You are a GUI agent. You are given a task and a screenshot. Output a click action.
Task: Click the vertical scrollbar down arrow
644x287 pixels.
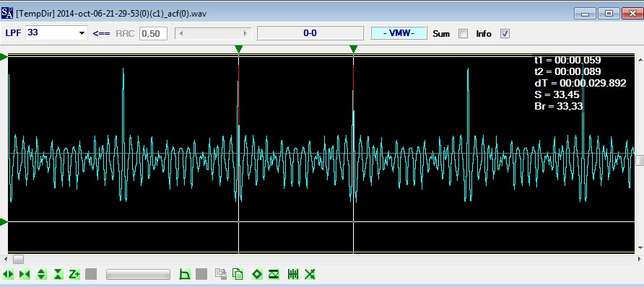tap(640, 248)
